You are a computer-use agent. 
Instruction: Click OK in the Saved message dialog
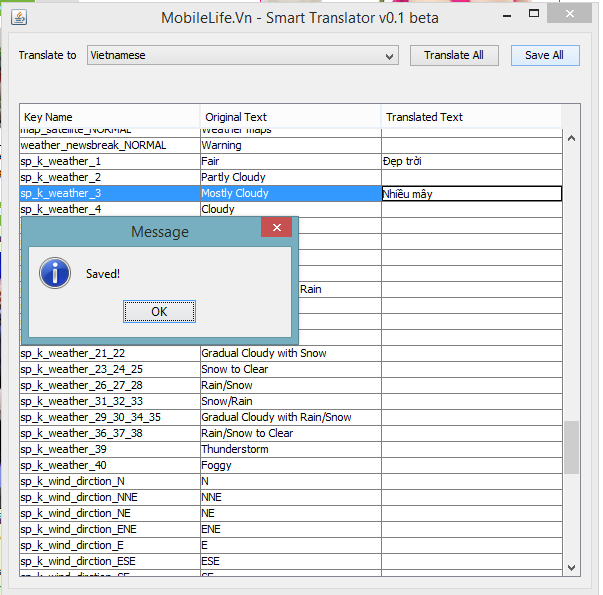(x=159, y=312)
